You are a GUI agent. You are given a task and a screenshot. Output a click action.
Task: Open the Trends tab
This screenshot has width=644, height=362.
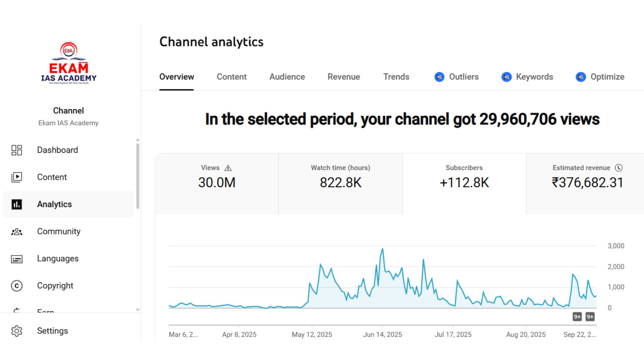click(x=396, y=77)
